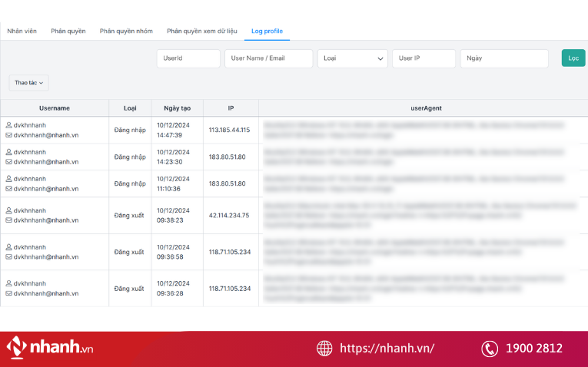
Task: Click IP address 42.114.234.75
Action: click(229, 215)
